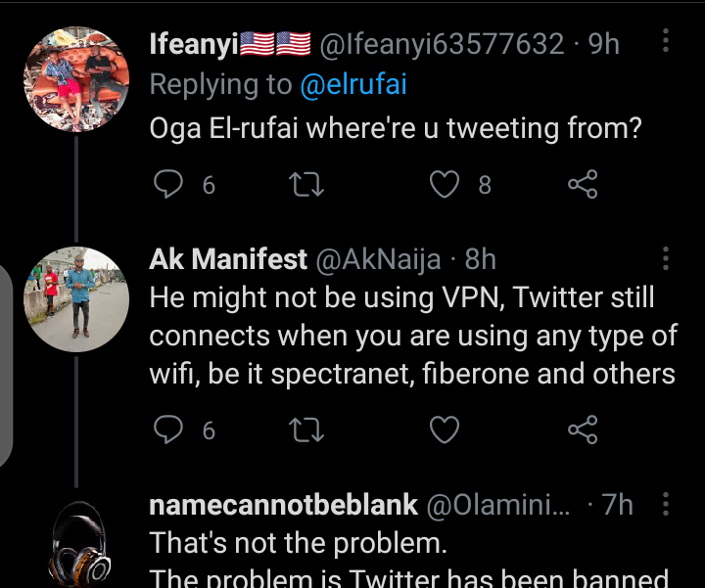Share Ak Manifest's tweet

[583, 430]
